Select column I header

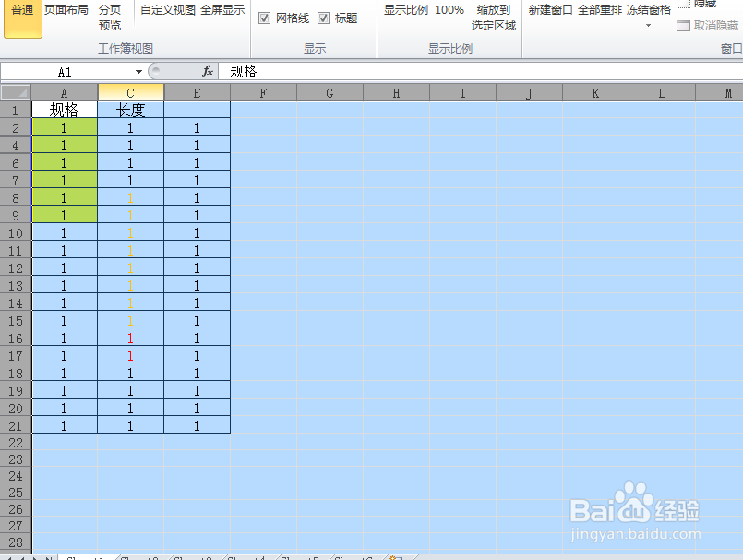point(462,93)
